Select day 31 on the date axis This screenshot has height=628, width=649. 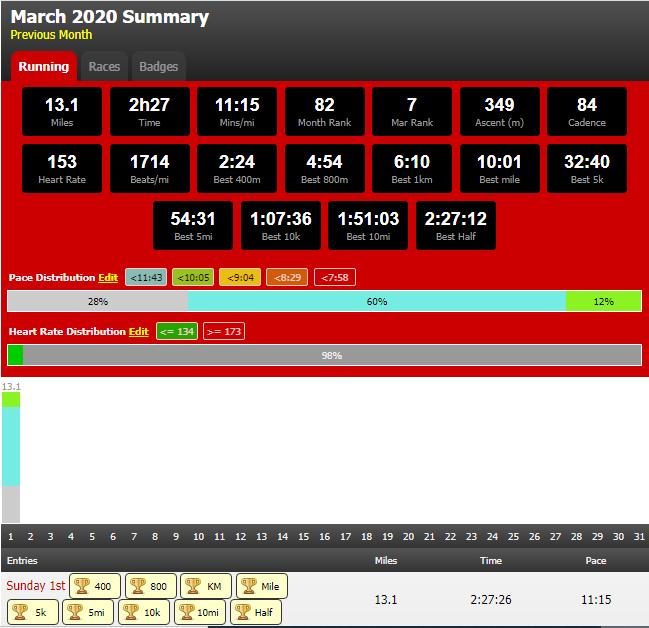[639, 537]
